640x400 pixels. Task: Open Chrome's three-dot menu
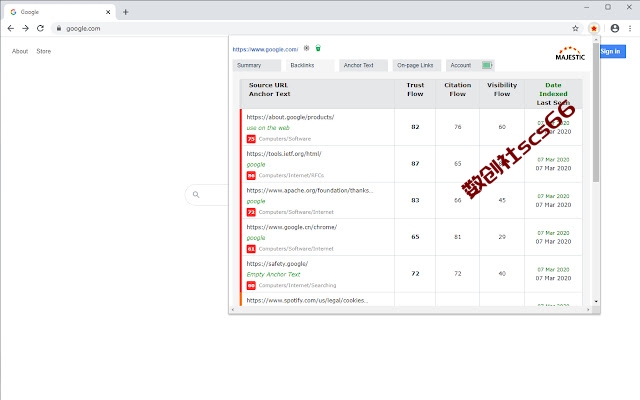630,28
